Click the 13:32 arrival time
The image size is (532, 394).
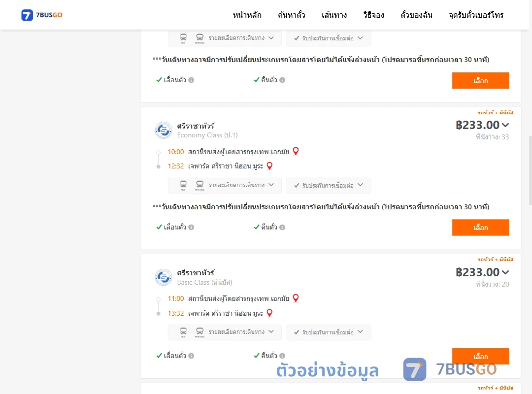pos(176,313)
